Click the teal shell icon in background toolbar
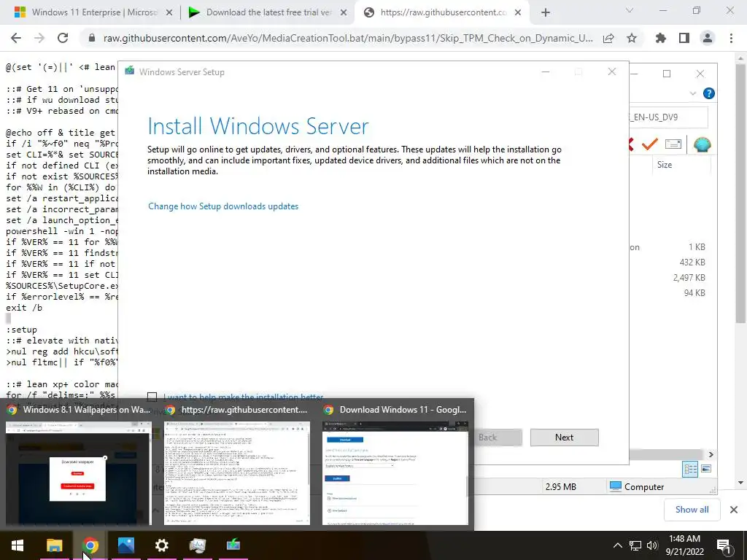747x560 pixels. [x=703, y=144]
